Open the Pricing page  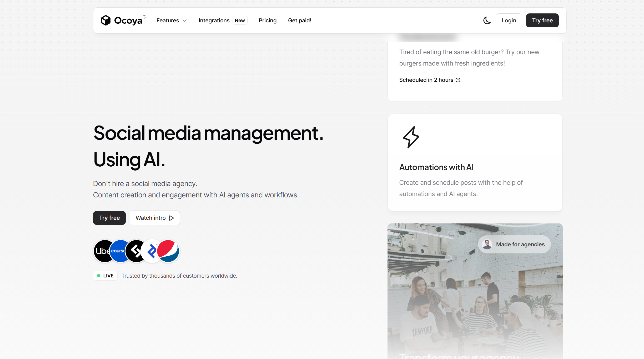click(268, 20)
